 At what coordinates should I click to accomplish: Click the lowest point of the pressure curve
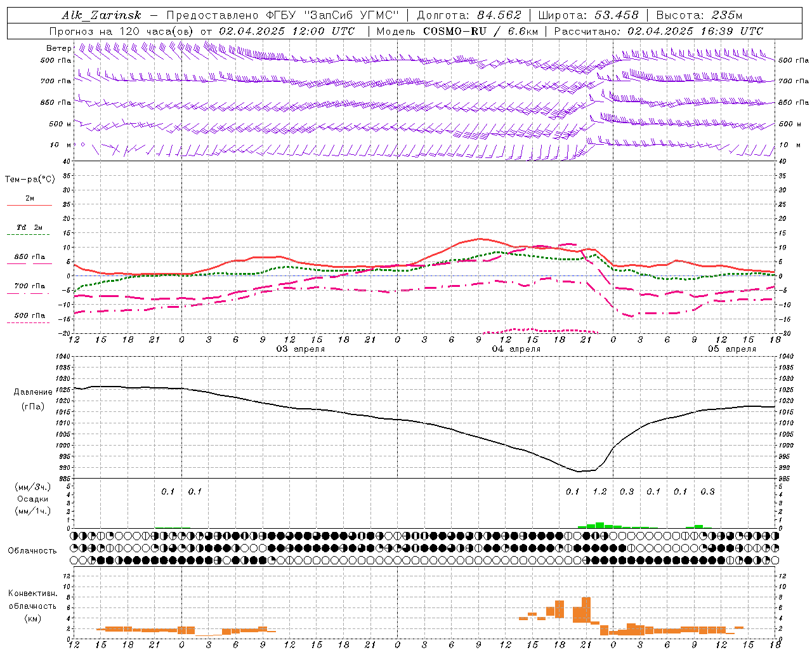tap(579, 471)
